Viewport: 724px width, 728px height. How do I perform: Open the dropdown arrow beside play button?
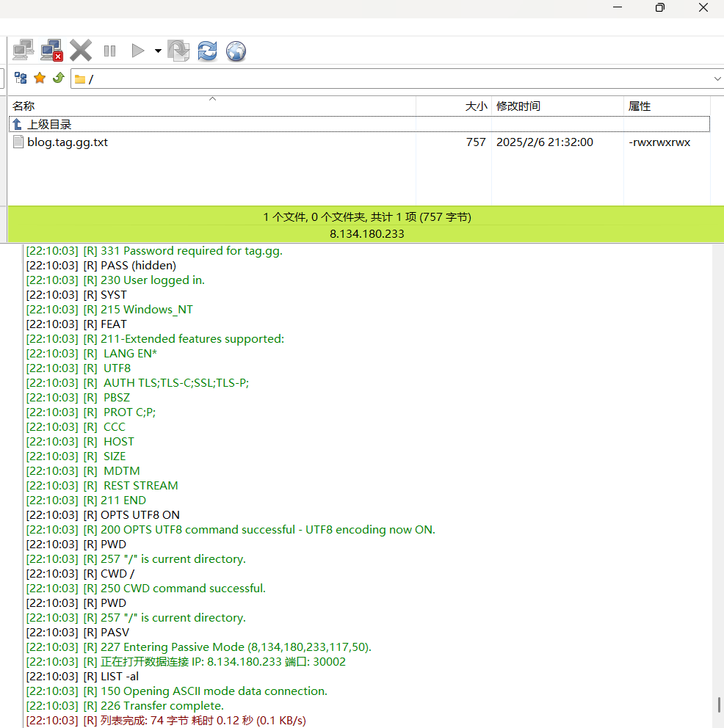tap(158, 51)
